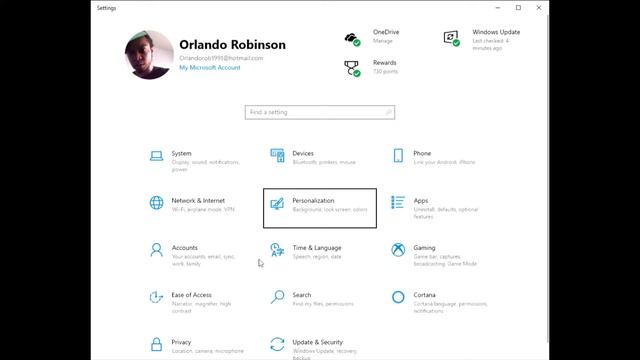Click the Ease of Access title
This screenshot has width=640, height=360.
[x=191, y=295]
